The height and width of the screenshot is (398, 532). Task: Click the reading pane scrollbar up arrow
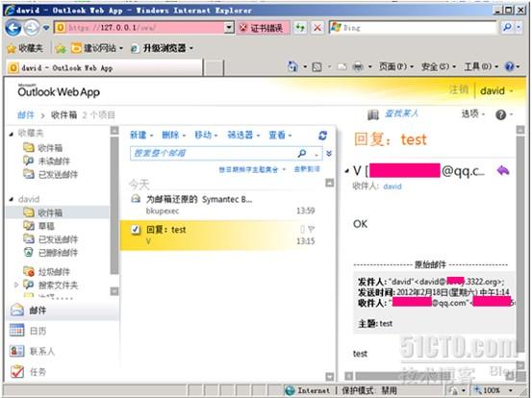(520, 130)
